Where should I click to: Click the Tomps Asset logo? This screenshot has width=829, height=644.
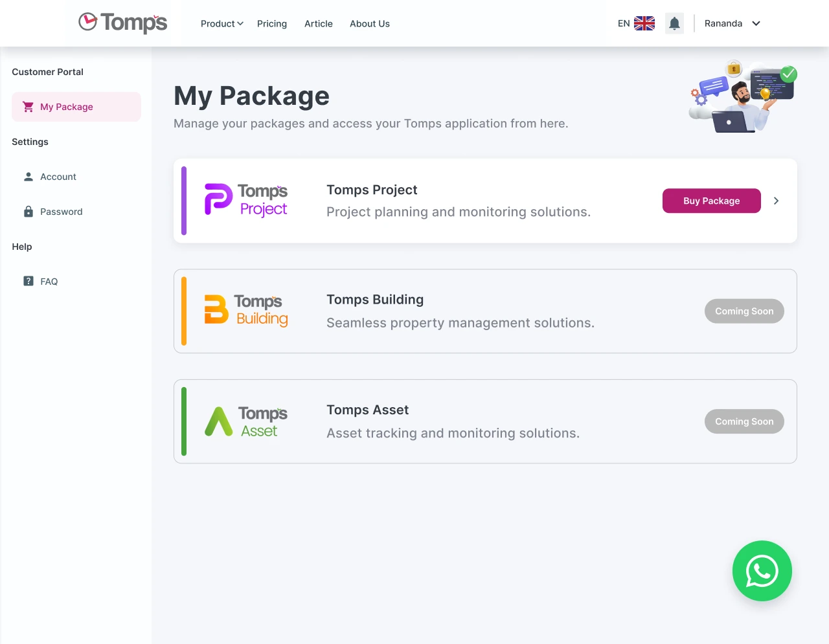click(246, 421)
